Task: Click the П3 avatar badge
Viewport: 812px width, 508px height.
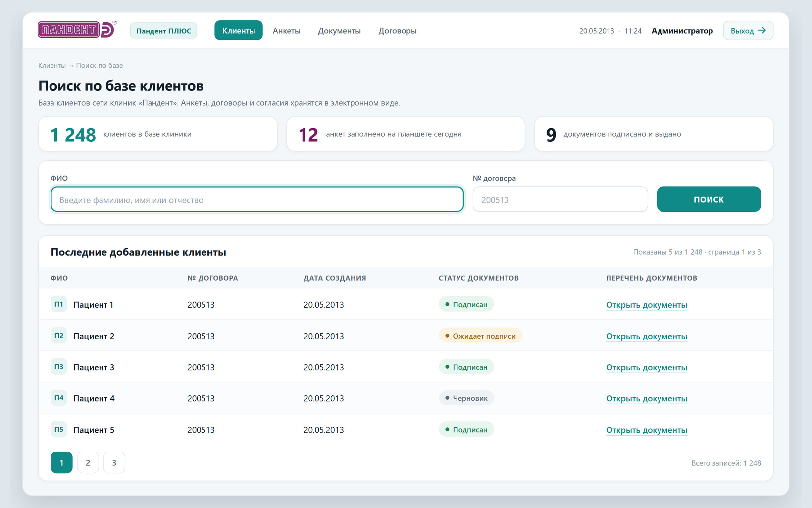Action: pos(59,367)
